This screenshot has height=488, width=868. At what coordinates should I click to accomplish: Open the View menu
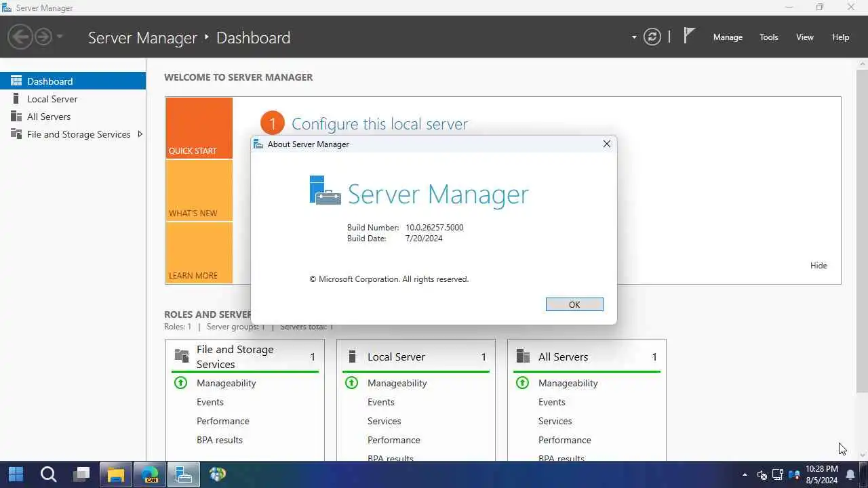pos(804,37)
